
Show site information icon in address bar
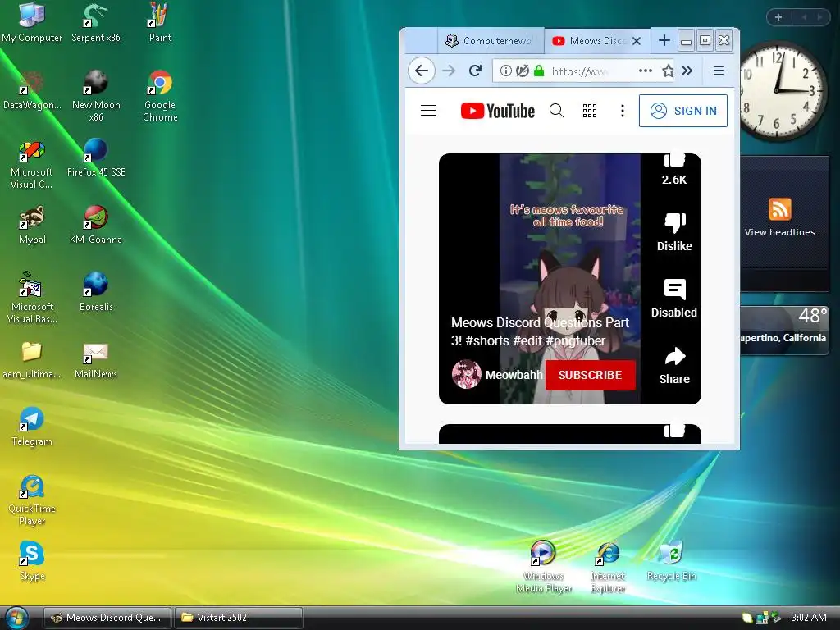(505, 71)
